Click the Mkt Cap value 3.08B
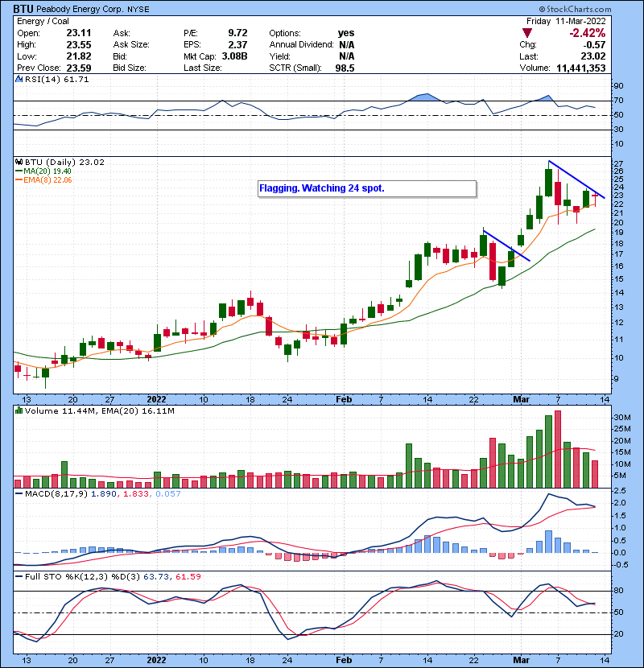Viewport: 644px width, 668px height. (234, 56)
